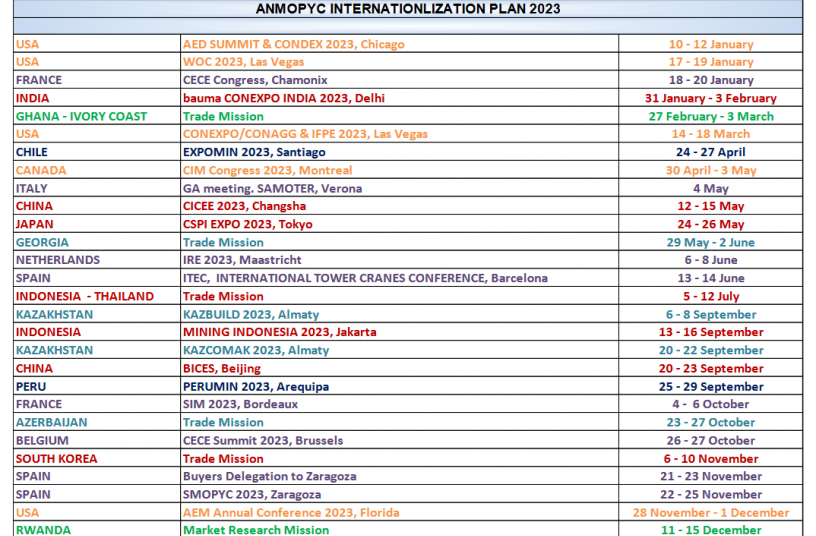Select the 'CHILE' country cell

tap(97, 152)
